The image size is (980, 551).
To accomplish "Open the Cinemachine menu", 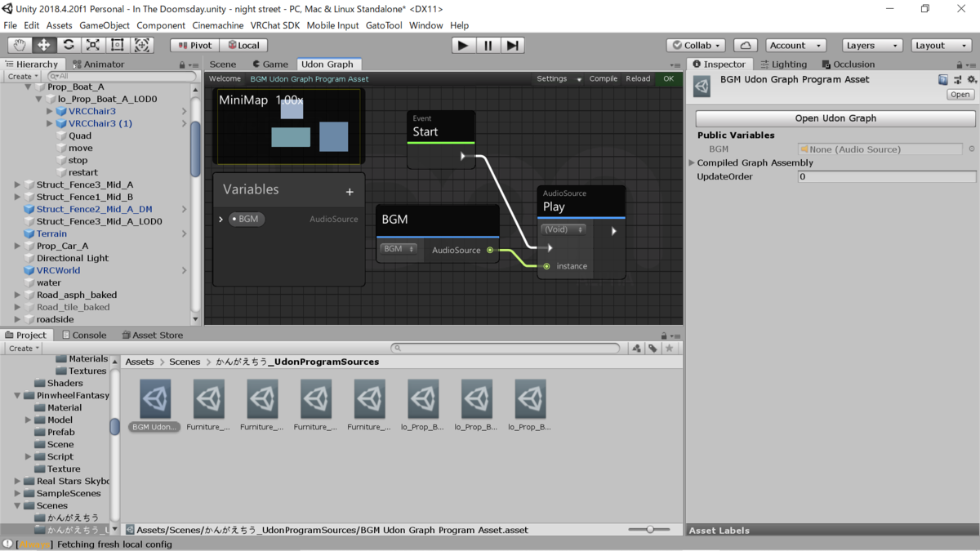I will coord(218,25).
